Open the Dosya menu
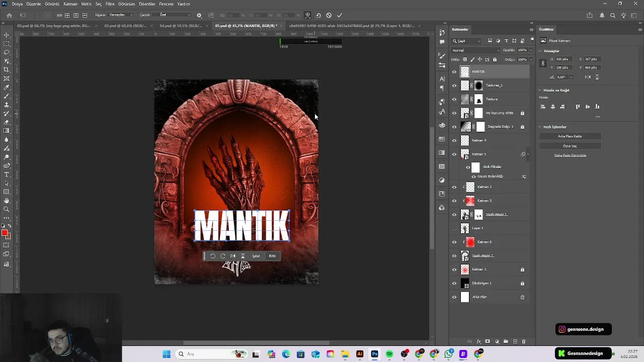The height and width of the screenshot is (362, 644). 17,4
